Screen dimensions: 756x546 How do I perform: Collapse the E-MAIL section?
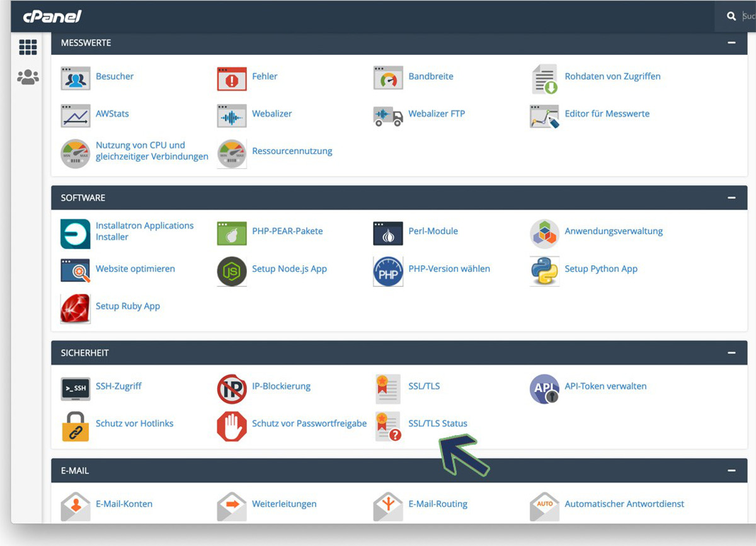coord(731,470)
